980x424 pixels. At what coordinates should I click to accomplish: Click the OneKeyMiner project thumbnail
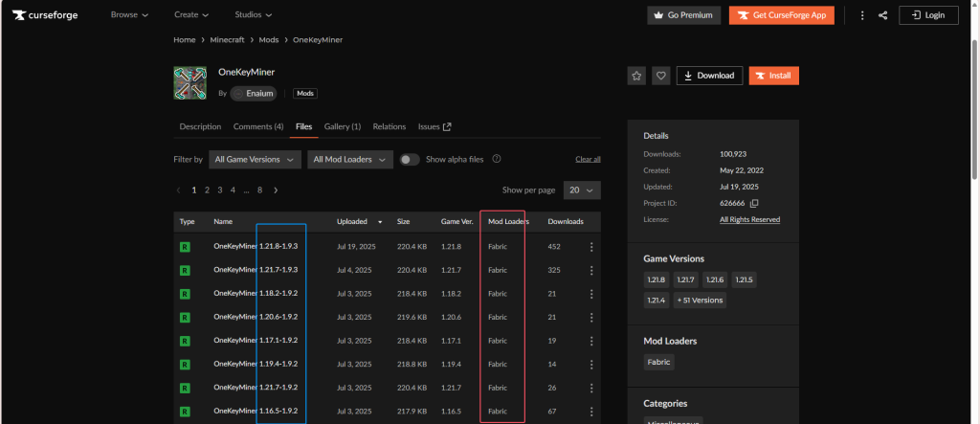190,83
